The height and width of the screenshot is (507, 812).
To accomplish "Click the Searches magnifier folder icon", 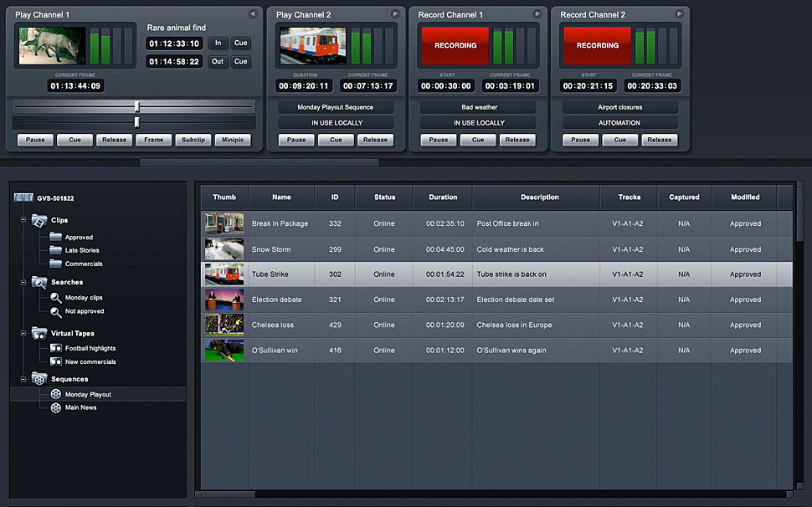I will pos(39,283).
